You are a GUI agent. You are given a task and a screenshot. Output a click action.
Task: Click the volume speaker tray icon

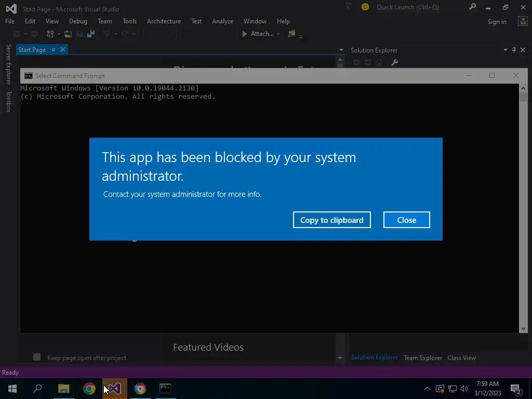[464, 389]
